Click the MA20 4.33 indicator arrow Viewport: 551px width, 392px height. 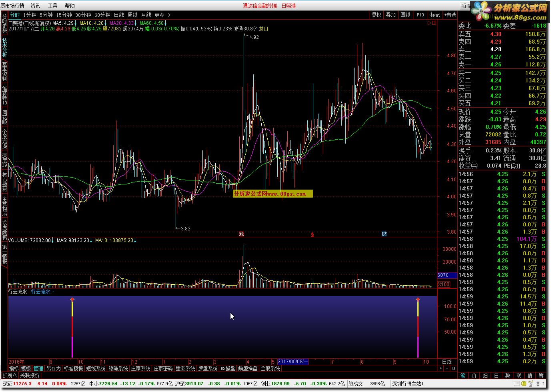[x=136, y=23]
